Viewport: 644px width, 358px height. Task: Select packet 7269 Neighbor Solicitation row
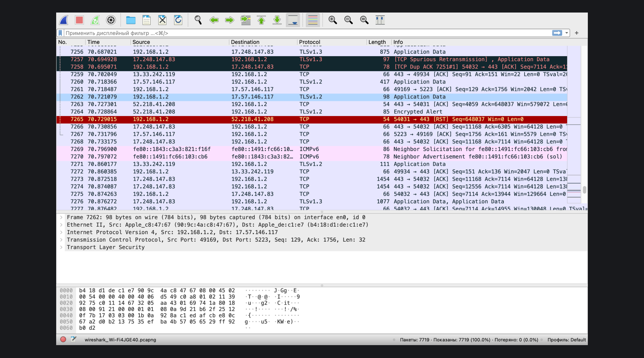click(312, 149)
